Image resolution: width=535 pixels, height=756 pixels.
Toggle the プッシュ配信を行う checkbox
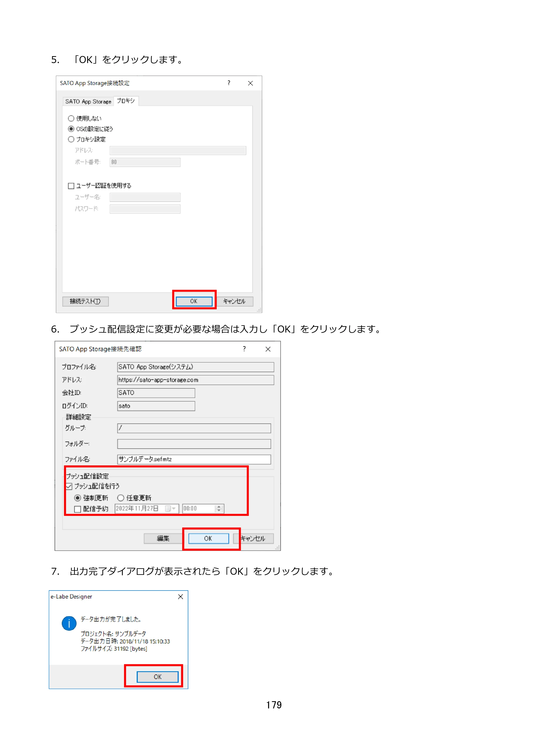69,486
